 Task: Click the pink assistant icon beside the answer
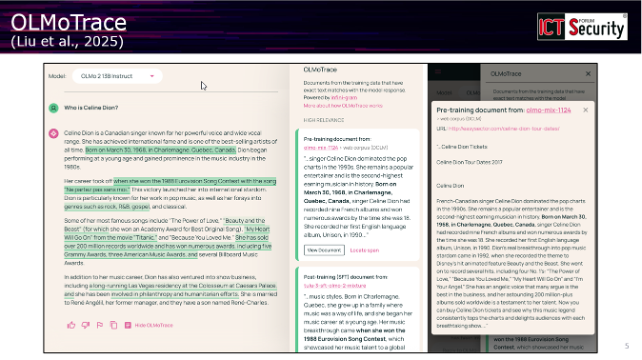coord(54,134)
